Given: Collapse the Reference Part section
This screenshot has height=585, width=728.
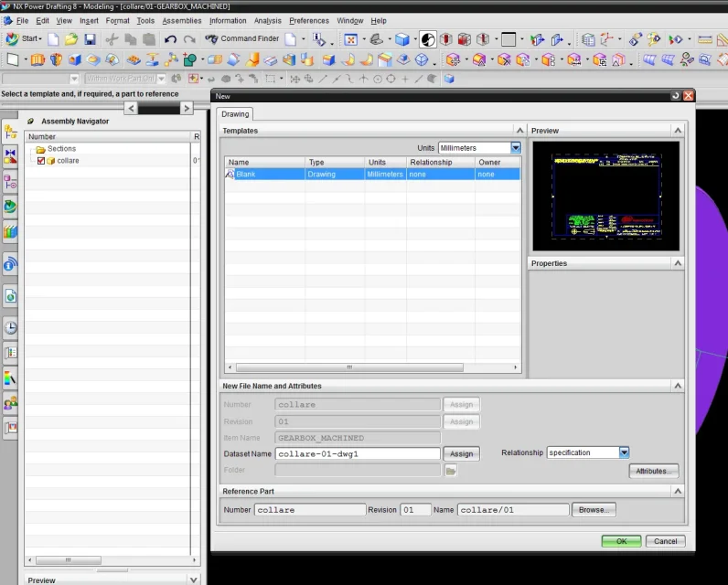Looking at the screenshot, I should [x=678, y=491].
